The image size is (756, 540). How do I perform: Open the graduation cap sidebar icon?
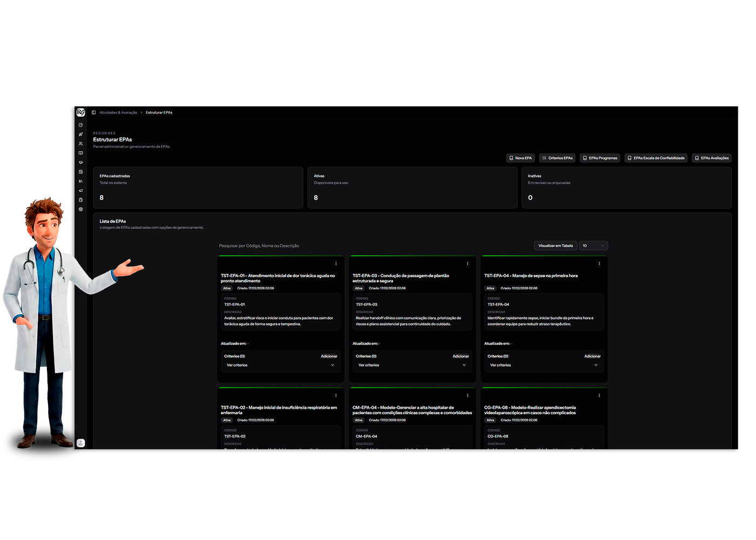coord(80,163)
